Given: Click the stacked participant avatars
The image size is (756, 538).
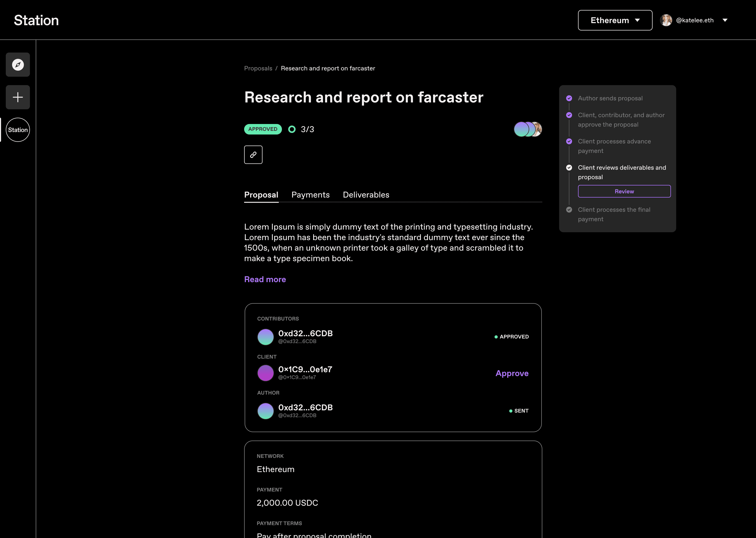Looking at the screenshot, I should coord(528,129).
